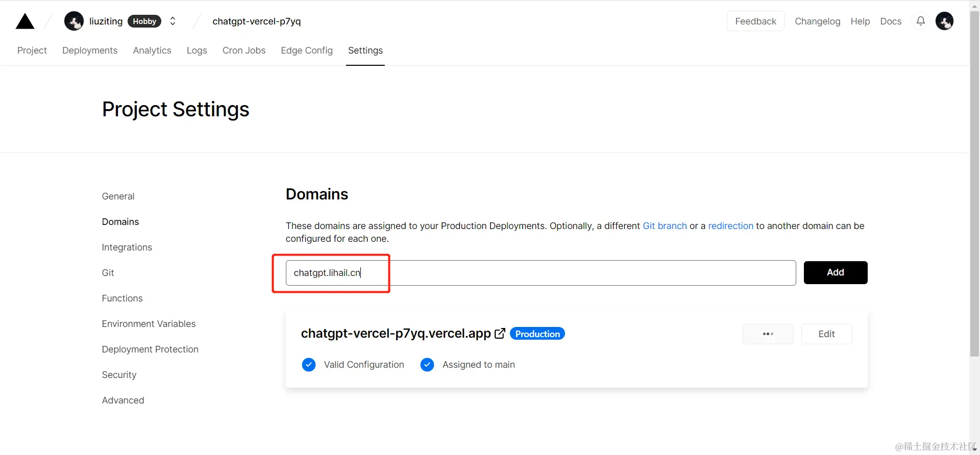The width and height of the screenshot is (980, 455).
Task: Open Advanced settings
Action: (x=123, y=400)
